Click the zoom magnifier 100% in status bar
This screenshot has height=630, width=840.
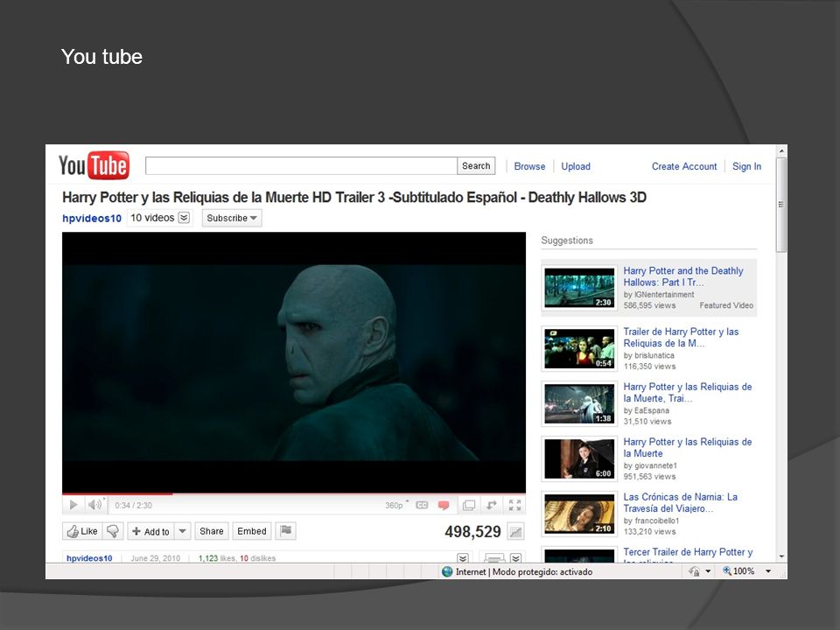tap(738, 571)
